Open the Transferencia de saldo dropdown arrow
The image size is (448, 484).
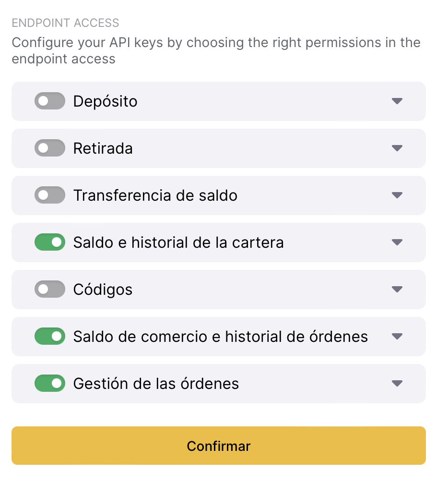coord(397,195)
